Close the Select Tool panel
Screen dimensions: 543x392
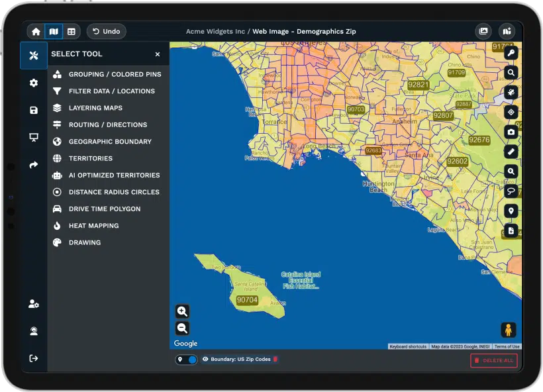(158, 54)
